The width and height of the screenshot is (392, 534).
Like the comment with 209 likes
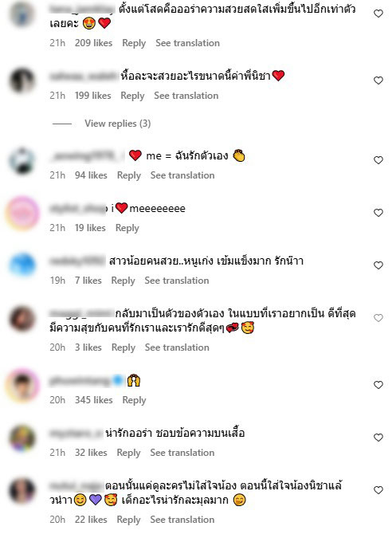point(378,14)
